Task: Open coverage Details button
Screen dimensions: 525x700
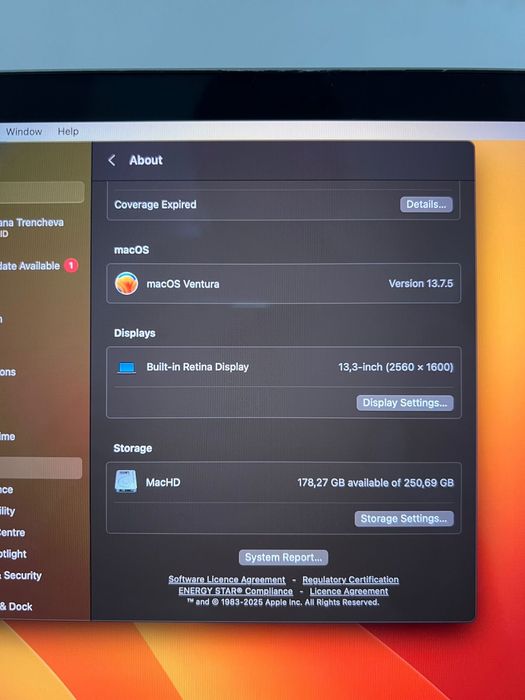Action: point(426,204)
